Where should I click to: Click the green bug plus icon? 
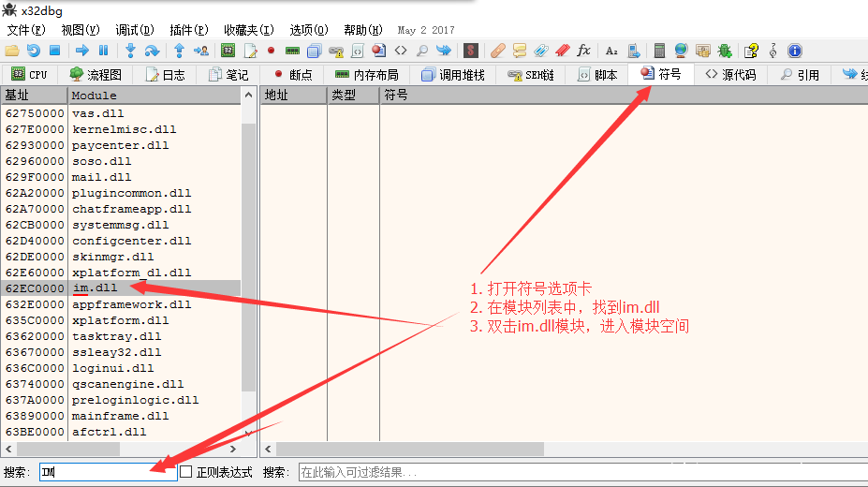pos(724,51)
